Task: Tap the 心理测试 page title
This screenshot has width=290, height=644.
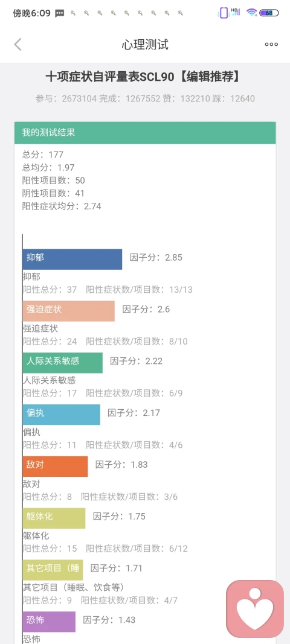Action: point(145,44)
